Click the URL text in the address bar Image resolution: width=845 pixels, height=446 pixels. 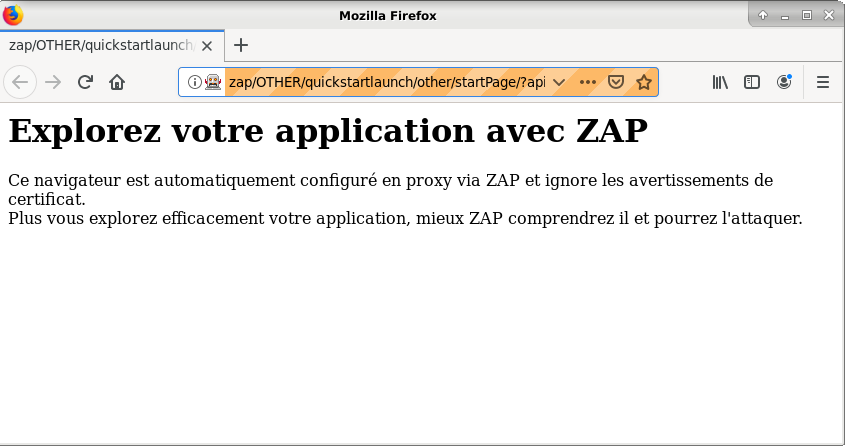(x=387, y=82)
